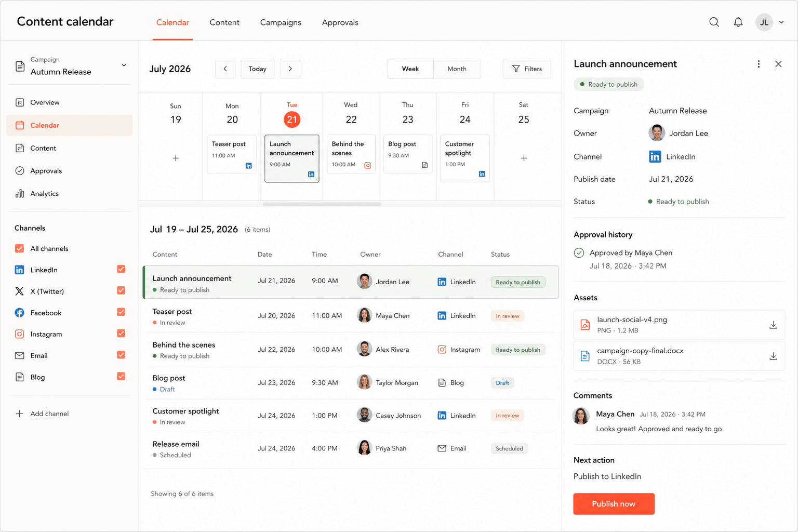This screenshot has width=798, height=532.
Task: Switch to the Content top tab
Action: (x=224, y=22)
